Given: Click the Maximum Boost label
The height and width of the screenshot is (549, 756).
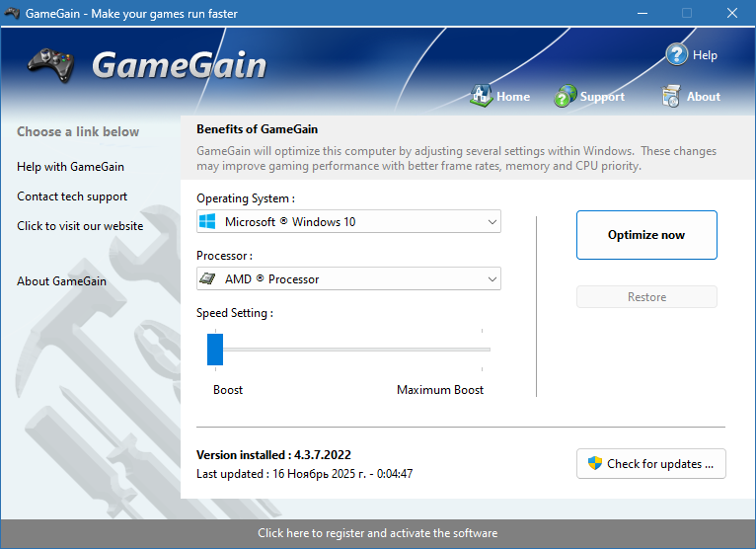Looking at the screenshot, I should pos(440,390).
